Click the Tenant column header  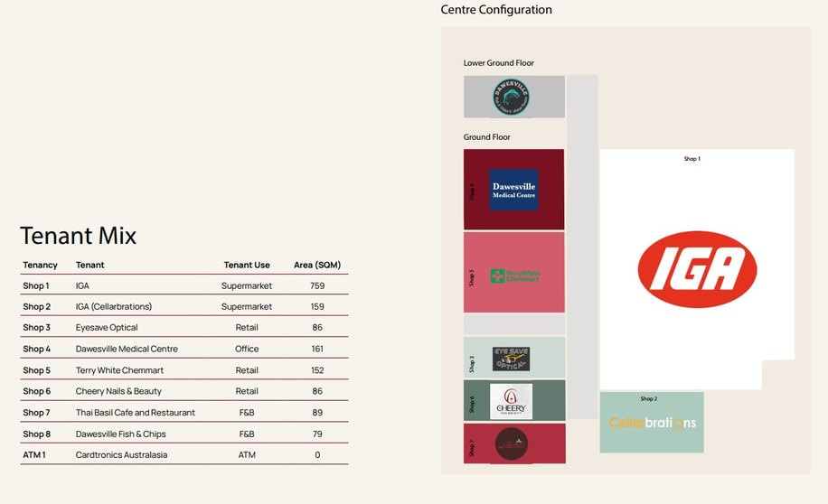click(x=89, y=265)
